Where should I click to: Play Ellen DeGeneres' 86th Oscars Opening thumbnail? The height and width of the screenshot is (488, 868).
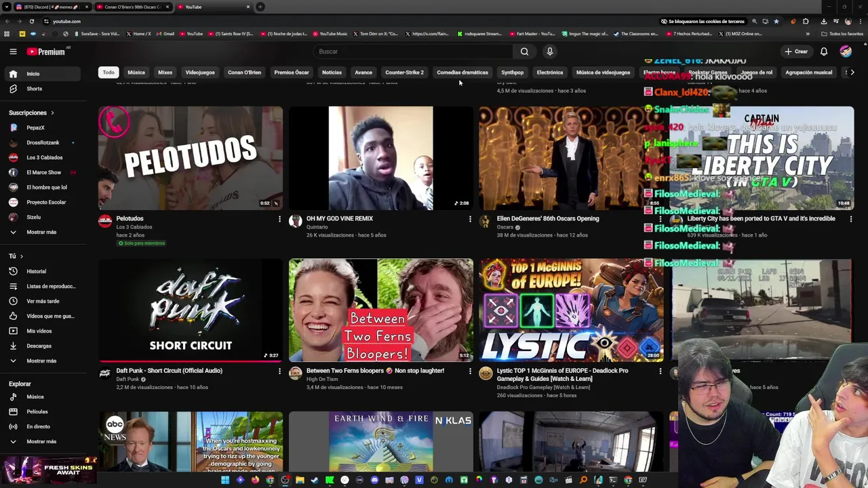coord(572,158)
